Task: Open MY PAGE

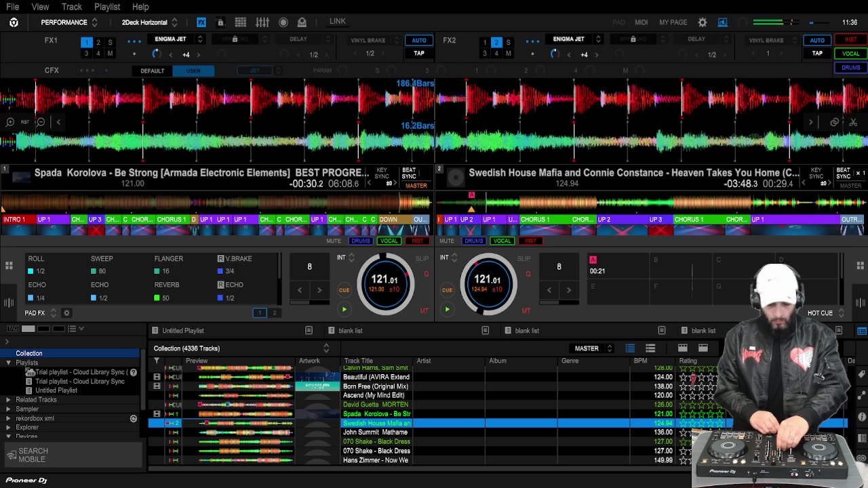Action: (x=673, y=22)
